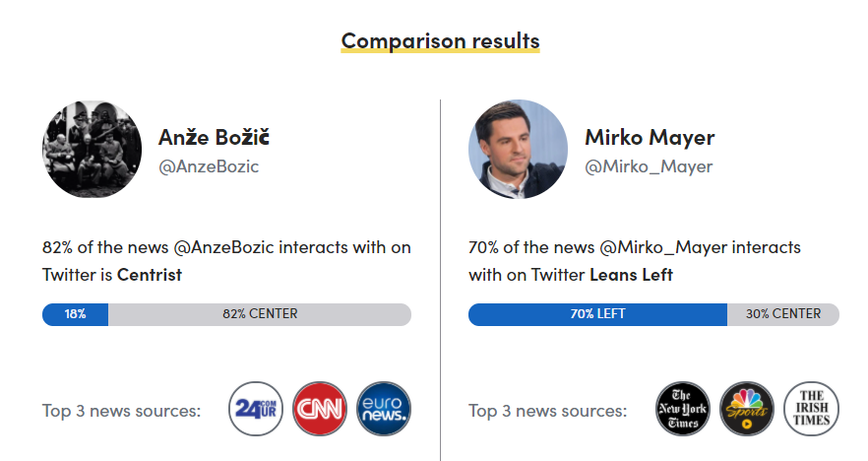Click the blue 18% bar segment
The image size is (868, 461).
76,314
